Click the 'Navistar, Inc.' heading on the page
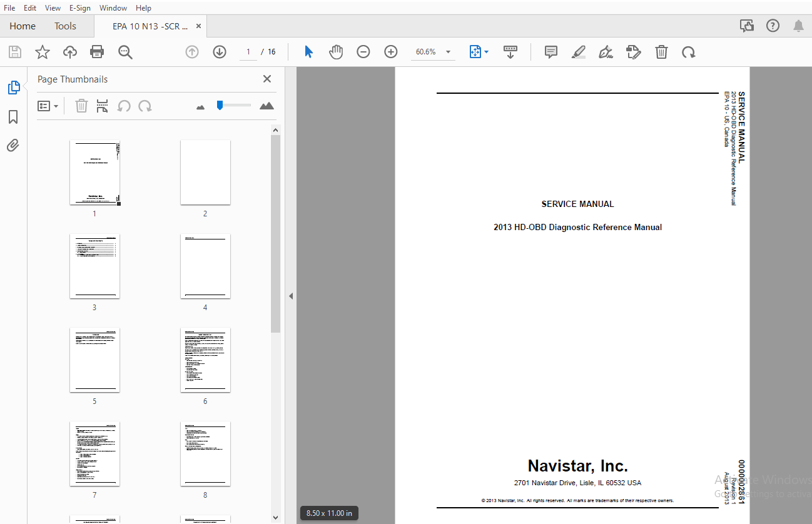 pos(577,466)
